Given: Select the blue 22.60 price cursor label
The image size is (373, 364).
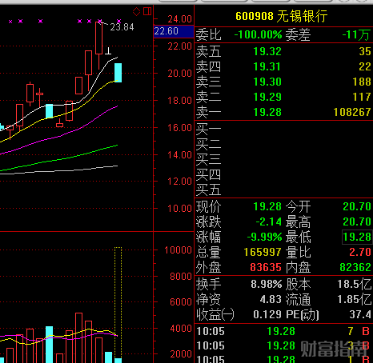Looking at the screenshot, I should (174, 32).
